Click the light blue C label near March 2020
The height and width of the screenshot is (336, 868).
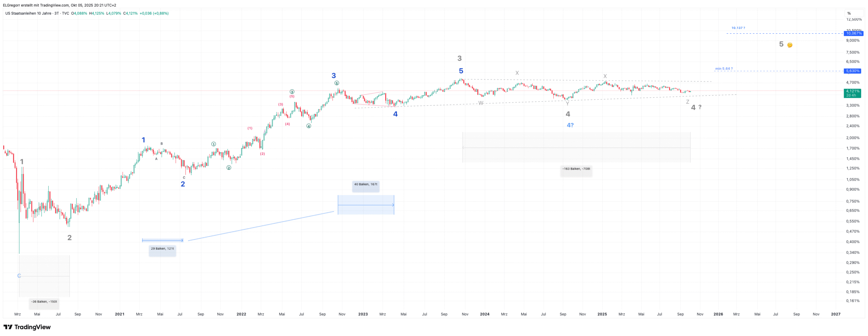coord(19,276)
